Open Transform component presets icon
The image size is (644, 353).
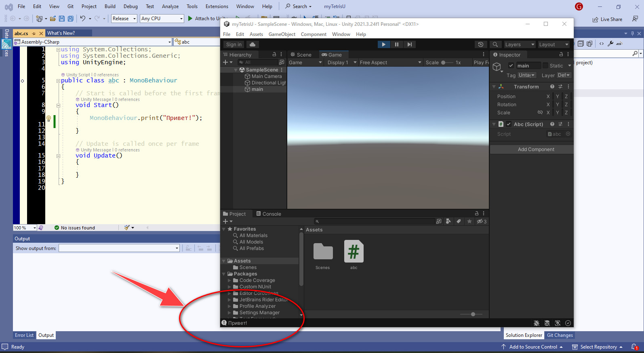(560, 86)
